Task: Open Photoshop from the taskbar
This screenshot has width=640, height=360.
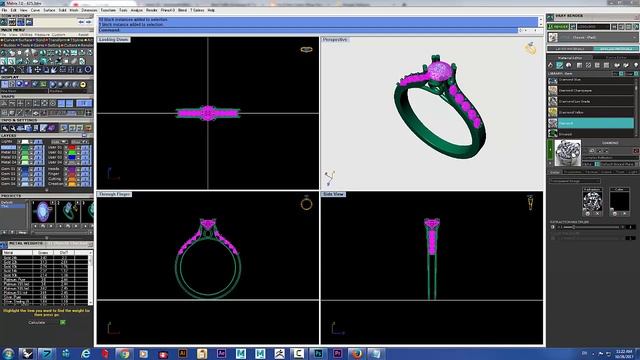Action: (318, 353)
